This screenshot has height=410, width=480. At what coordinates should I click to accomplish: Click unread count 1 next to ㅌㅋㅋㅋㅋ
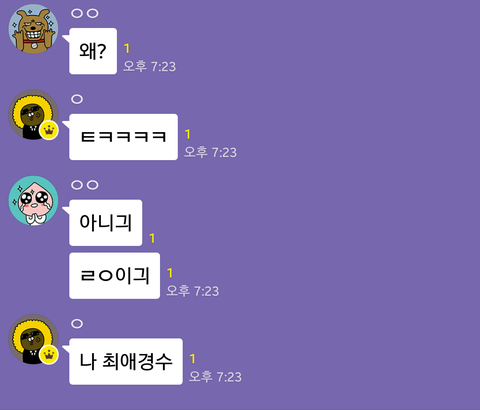[x=188, y=134]
